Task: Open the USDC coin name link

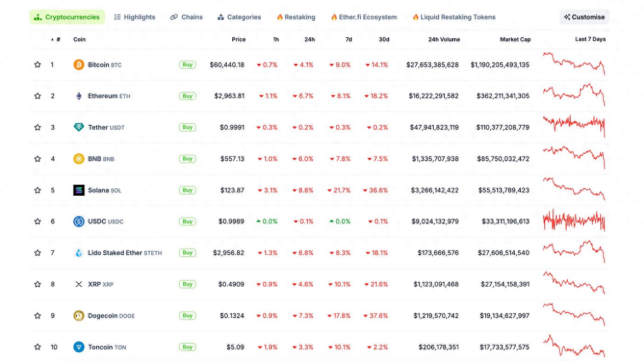Action: (97, 221)
